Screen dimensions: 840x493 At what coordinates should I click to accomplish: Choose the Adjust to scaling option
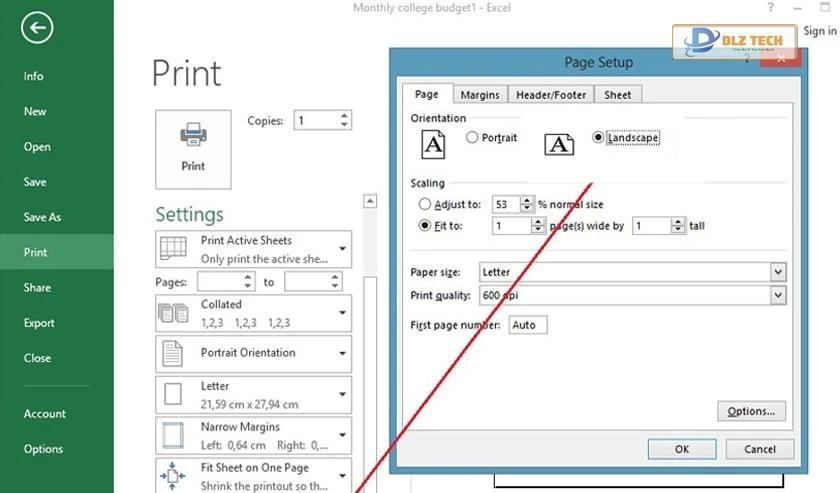(424, 204)
